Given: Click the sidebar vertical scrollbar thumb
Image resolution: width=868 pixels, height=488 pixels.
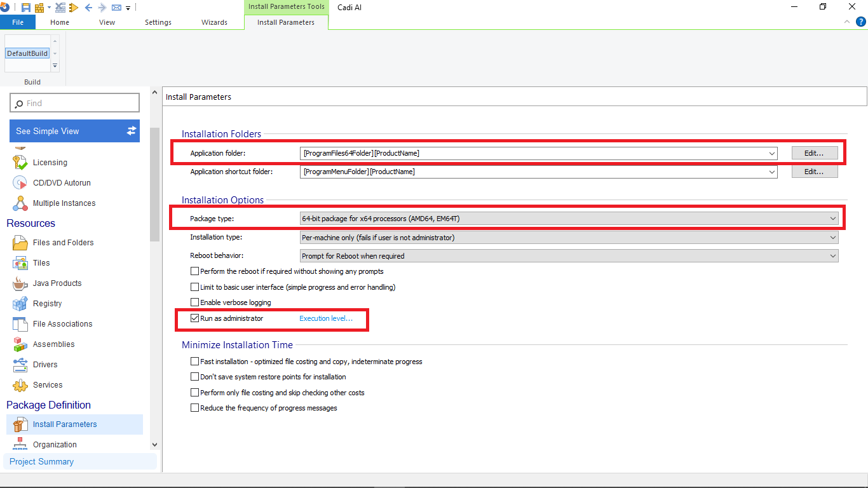Looking at the screenshot, I should coord(154,184).
